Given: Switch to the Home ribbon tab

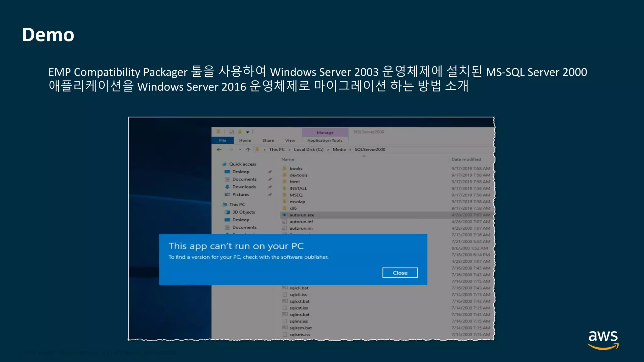Looking at the screenshot, I should (x=245, y=140).
